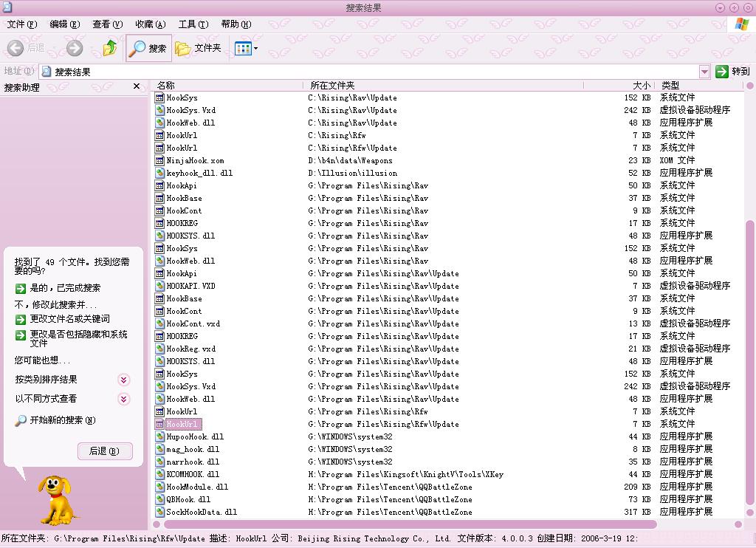Toggle the Search (搜索) toolbar button
The height and width of the screenshot is (548, 756).
tap(148, 48)
